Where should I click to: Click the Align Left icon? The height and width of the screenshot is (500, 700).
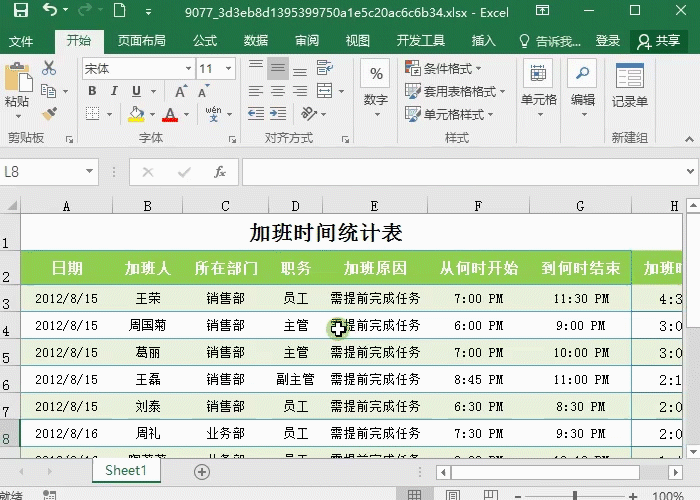click(x=256, y=91)
